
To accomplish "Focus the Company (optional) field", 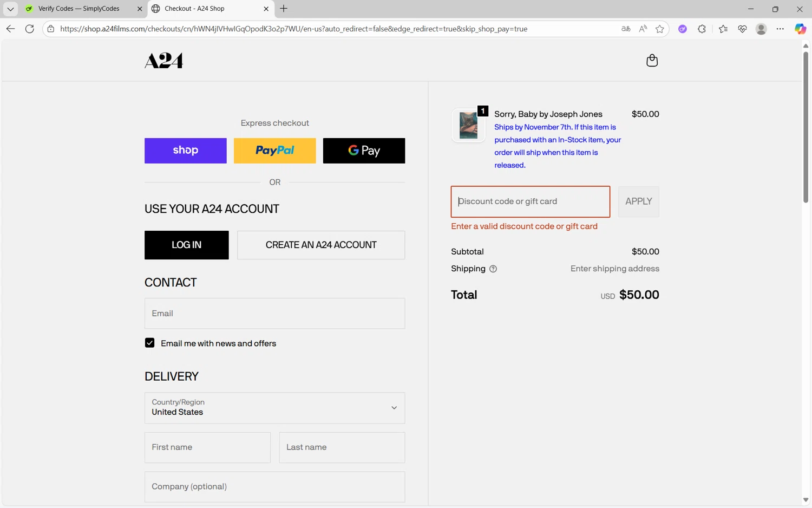I will [274, 487].
